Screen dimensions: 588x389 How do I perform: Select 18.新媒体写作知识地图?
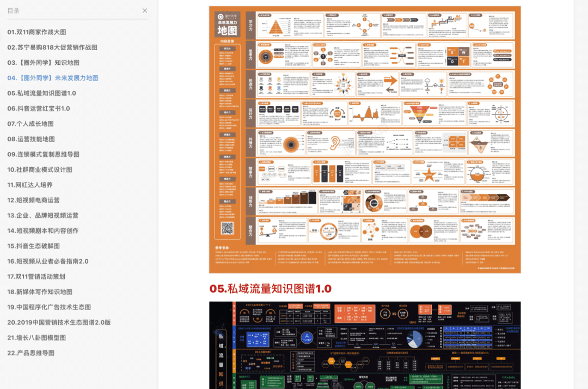40,292
